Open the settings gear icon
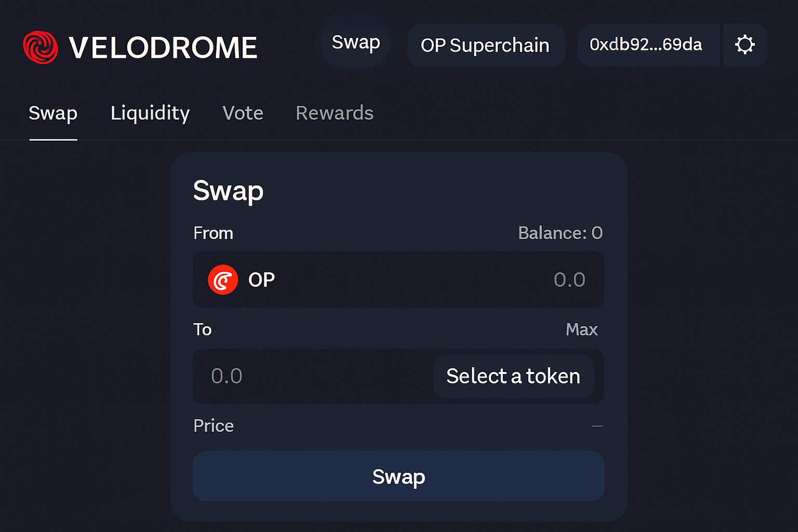Screen dimensions: 798x532 pyautogui.click(x=745, y=45)
